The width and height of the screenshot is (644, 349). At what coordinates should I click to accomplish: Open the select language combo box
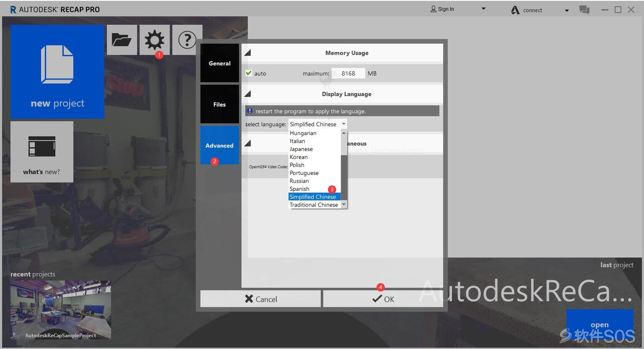(318, 124)
